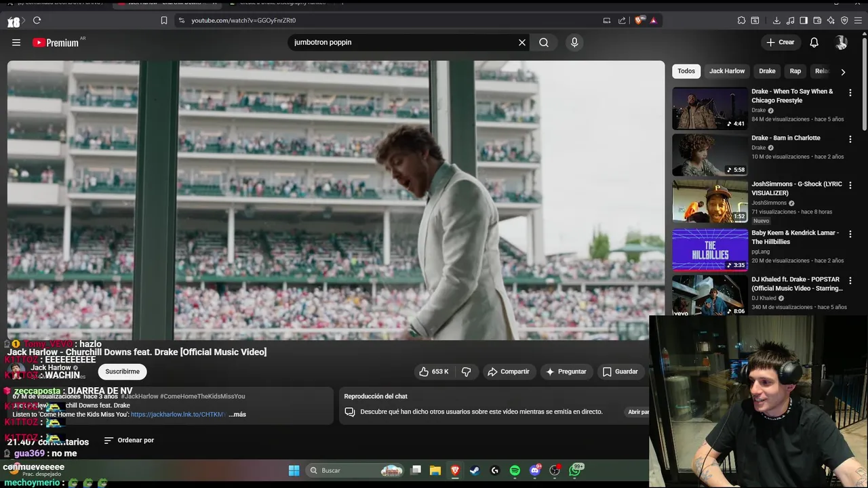Click the browser share page icon
This screenshot has height=488, width=868.
coord(622,20)
